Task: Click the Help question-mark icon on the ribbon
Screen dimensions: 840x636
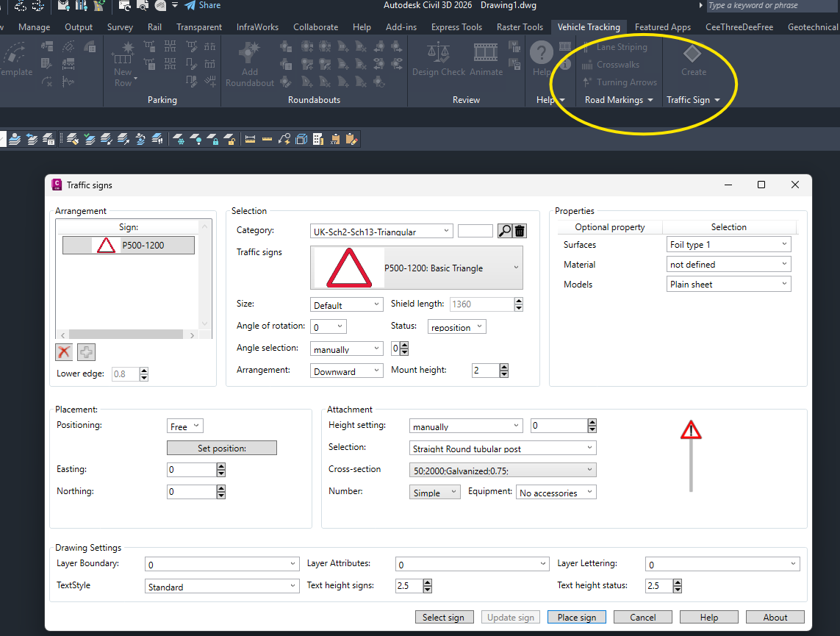Action: tap(541, 59)
